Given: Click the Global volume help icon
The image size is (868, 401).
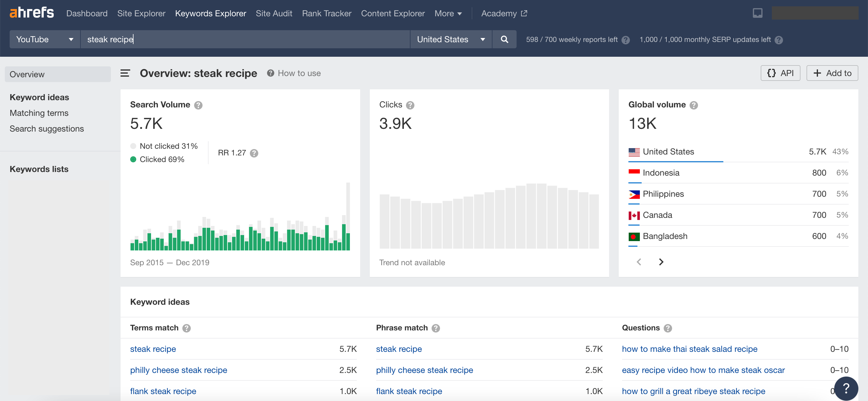Looking at the screenshot, I should (x=693, y=105).
